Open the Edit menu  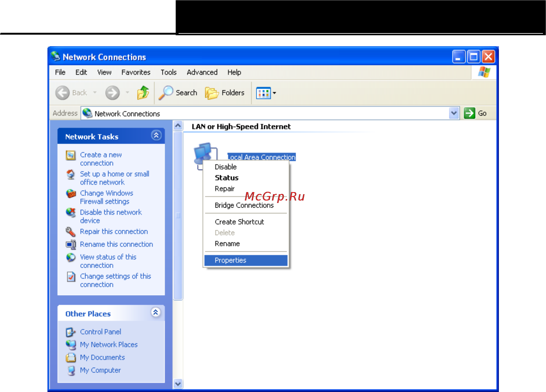pos(81,72)
